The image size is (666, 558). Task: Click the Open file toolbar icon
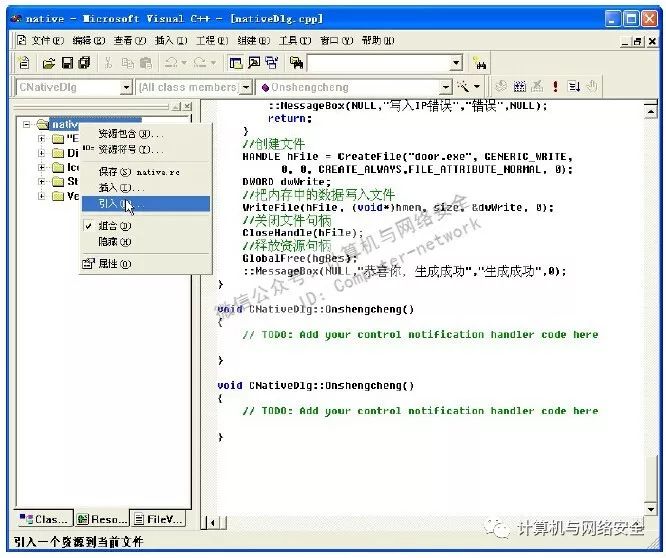48,63
